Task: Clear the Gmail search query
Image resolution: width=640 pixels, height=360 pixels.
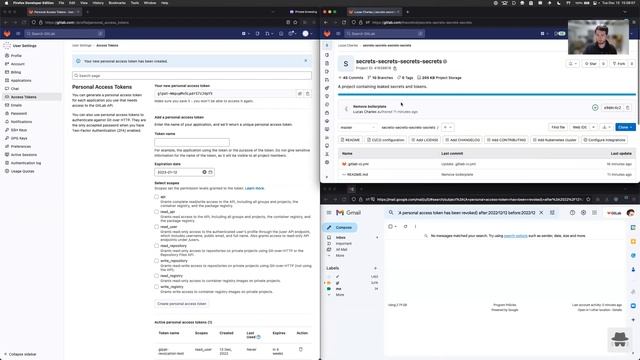Action: click(541, 213)
